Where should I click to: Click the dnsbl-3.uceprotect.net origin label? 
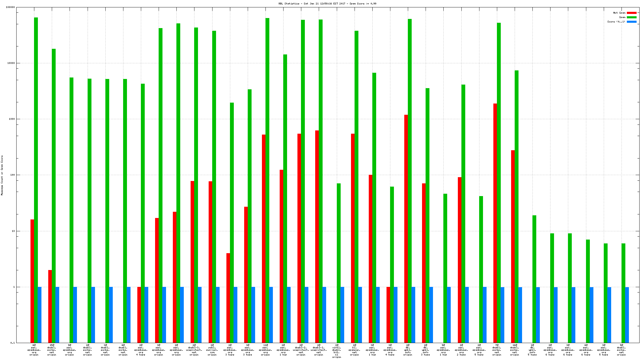[x=194, y=350]
